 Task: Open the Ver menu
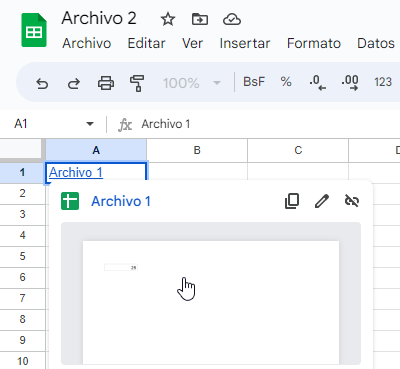pyautogui.click(x=192, y=43)
